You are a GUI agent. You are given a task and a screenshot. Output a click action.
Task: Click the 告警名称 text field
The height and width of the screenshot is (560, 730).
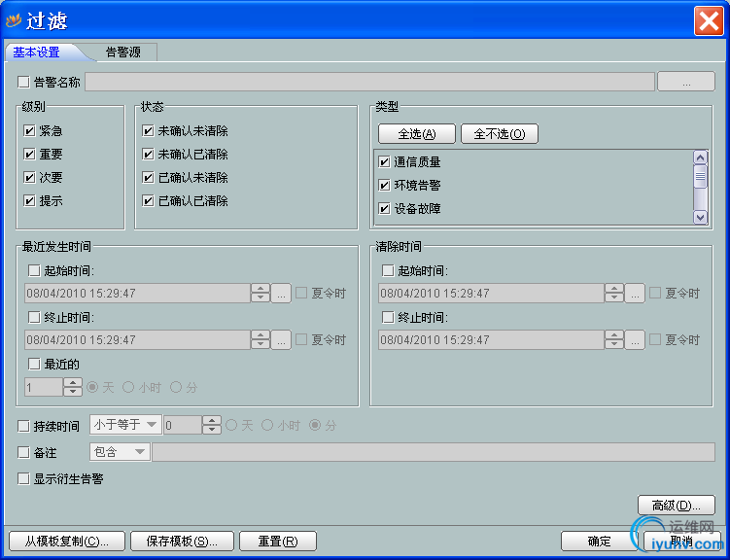tap(369, 82)
